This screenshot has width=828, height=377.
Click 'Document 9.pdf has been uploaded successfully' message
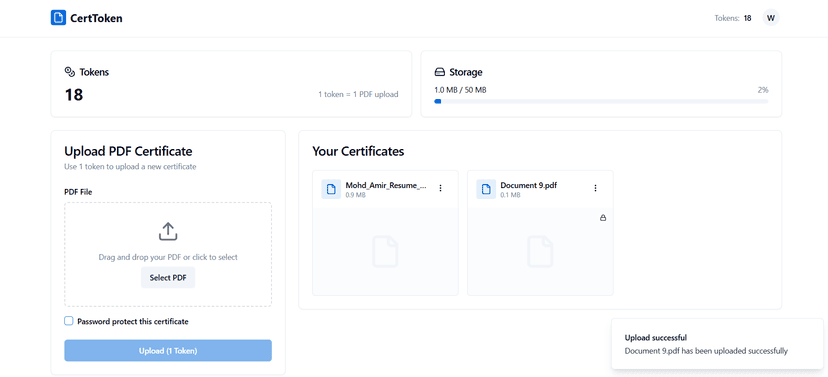(706, 351)
